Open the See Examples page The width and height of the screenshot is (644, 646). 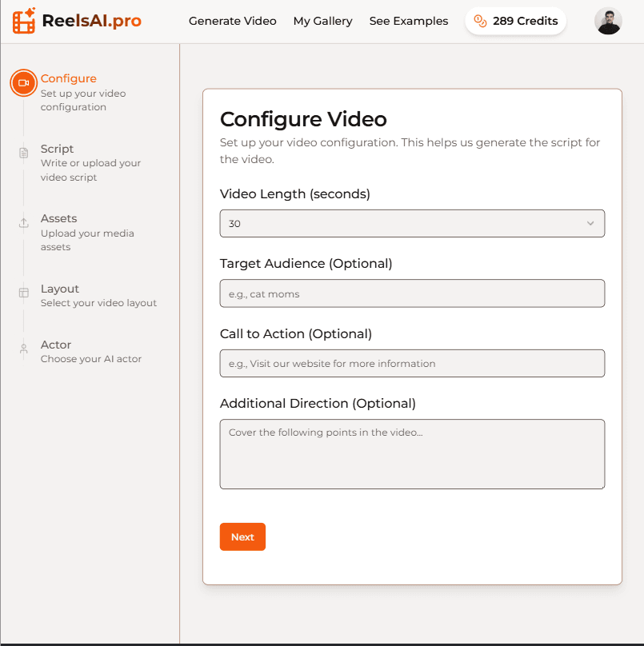click(408, 22)
